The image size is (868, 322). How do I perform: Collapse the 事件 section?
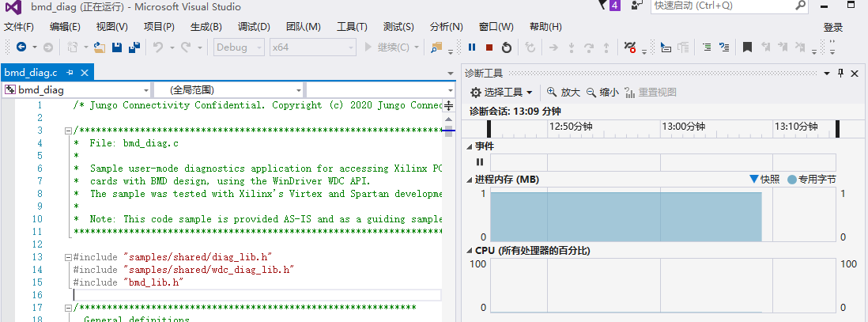[x=470, y=146]
